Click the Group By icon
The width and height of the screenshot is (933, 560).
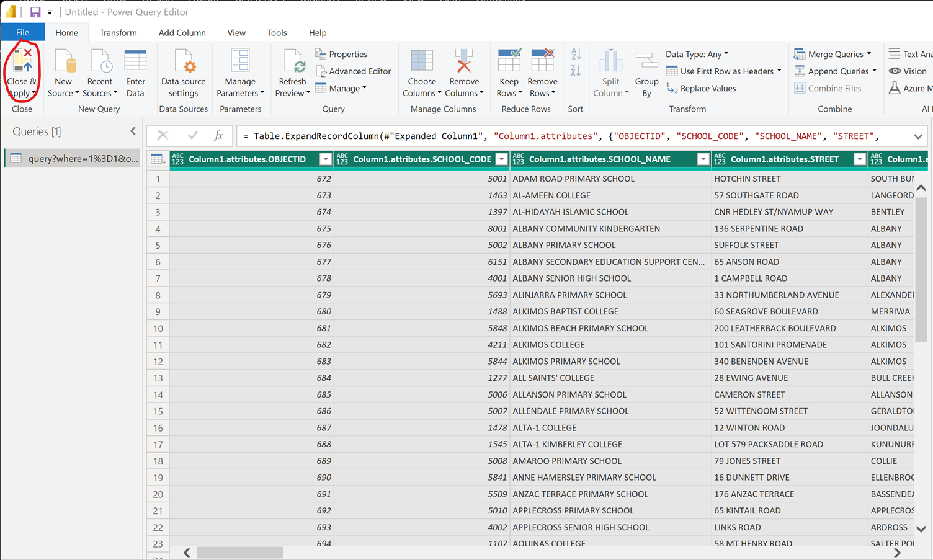pos(646,61)
